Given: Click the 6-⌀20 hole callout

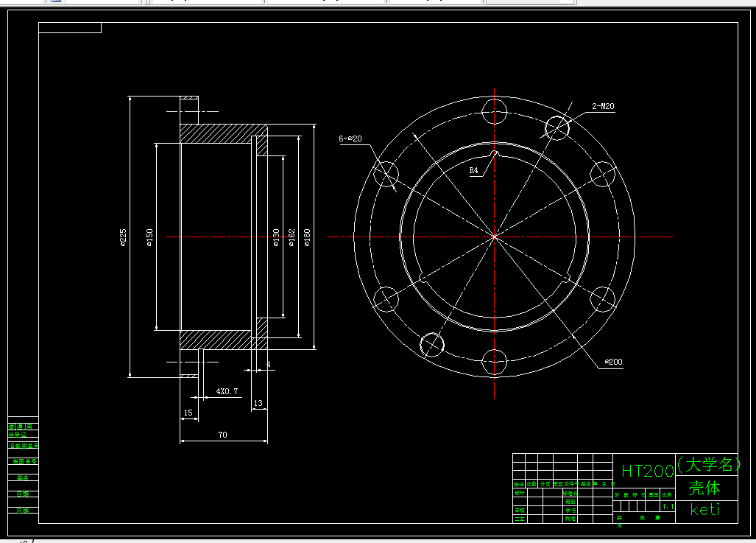Looking at the screenshot, I should (350, 139).
